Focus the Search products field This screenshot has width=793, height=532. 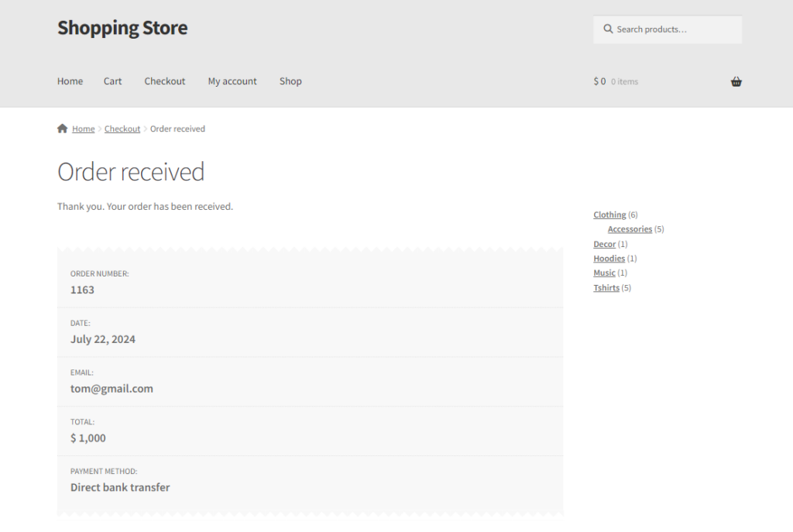pyautogui.click(x=668, y=29)
